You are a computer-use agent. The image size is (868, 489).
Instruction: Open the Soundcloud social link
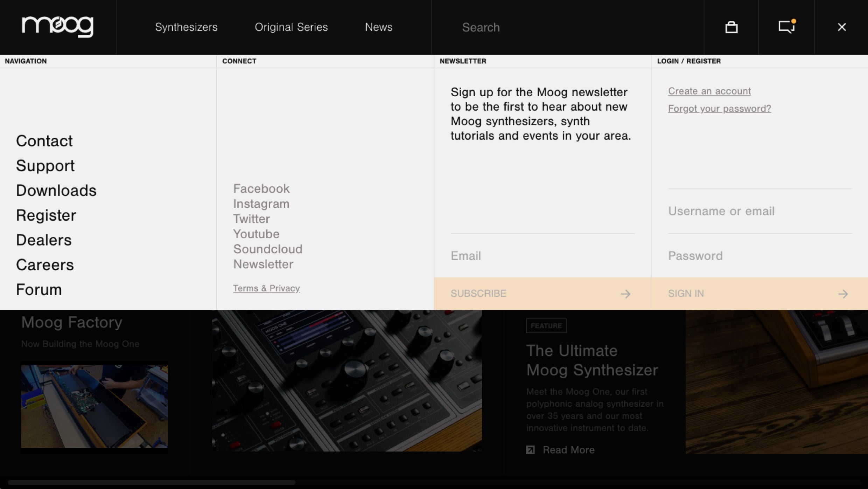(268, 249)
